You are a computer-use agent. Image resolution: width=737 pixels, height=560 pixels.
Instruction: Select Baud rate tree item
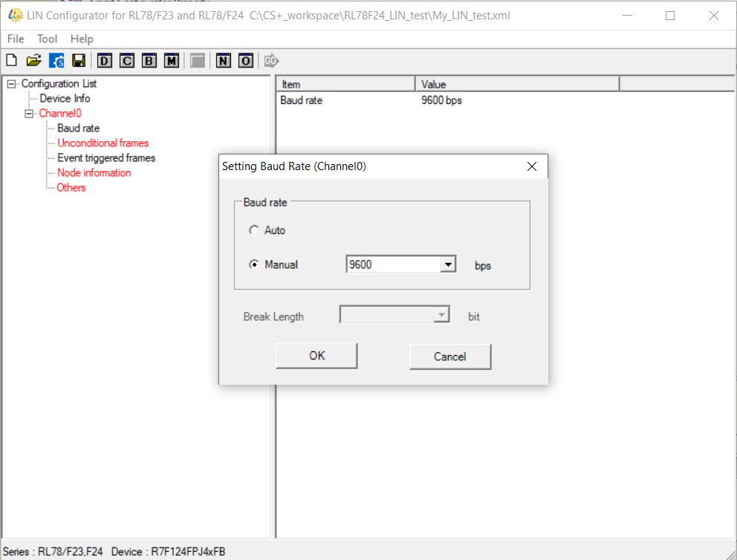79,128
